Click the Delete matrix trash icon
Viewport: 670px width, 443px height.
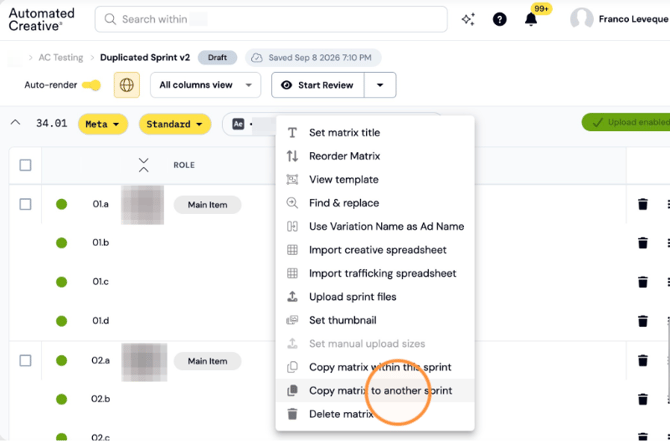pos(292,414)
